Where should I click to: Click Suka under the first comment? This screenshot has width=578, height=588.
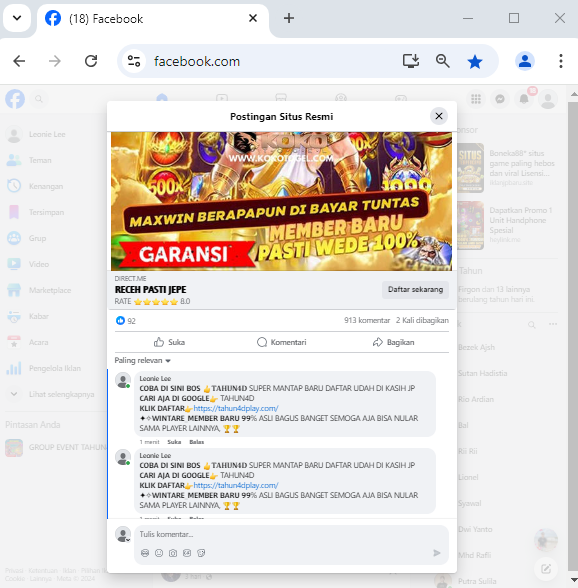click(x=174, y=442)
